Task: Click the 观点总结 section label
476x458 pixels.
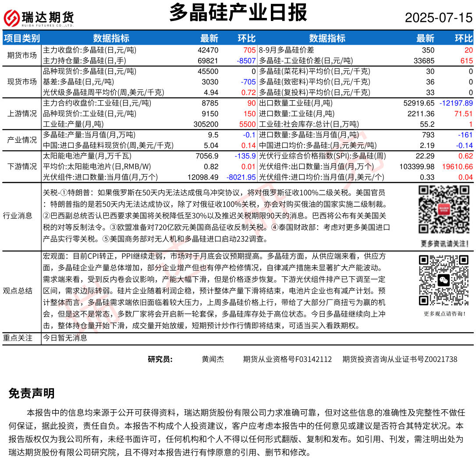Action: (x=18, y=291)
